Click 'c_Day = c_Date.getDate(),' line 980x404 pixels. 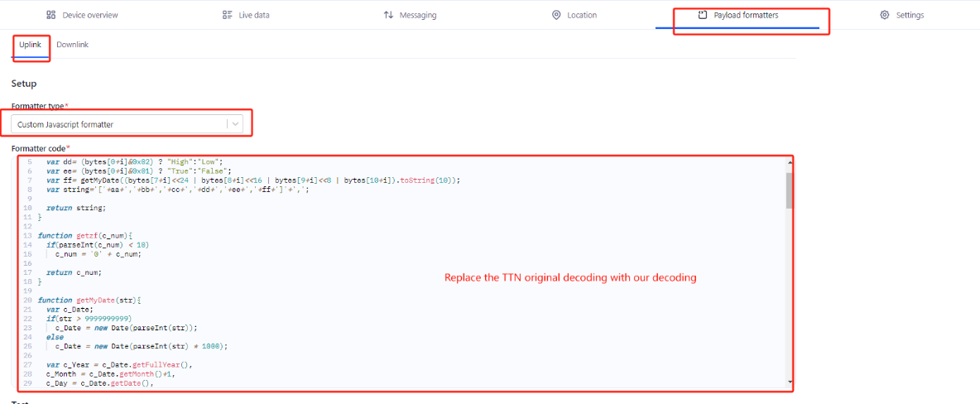point(99,383)
